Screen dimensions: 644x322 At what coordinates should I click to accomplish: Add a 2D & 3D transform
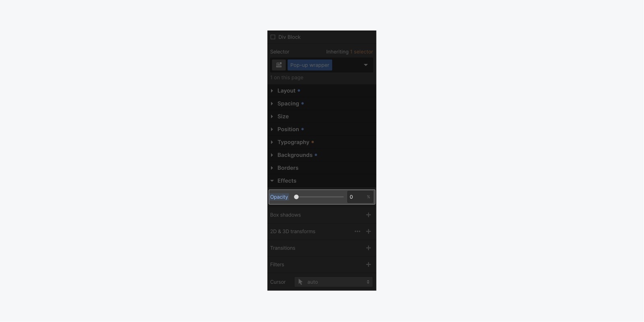pyautogui.click(x=368, y=231)
